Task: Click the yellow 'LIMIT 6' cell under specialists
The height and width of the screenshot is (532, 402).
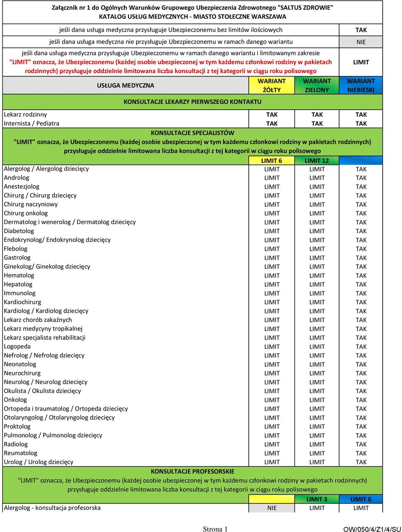Action: [x=272, y=161]
